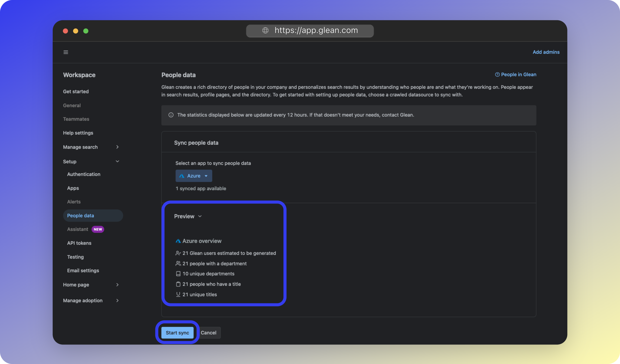Click the NEW badge next to Assistant

(x=98, y=229)
